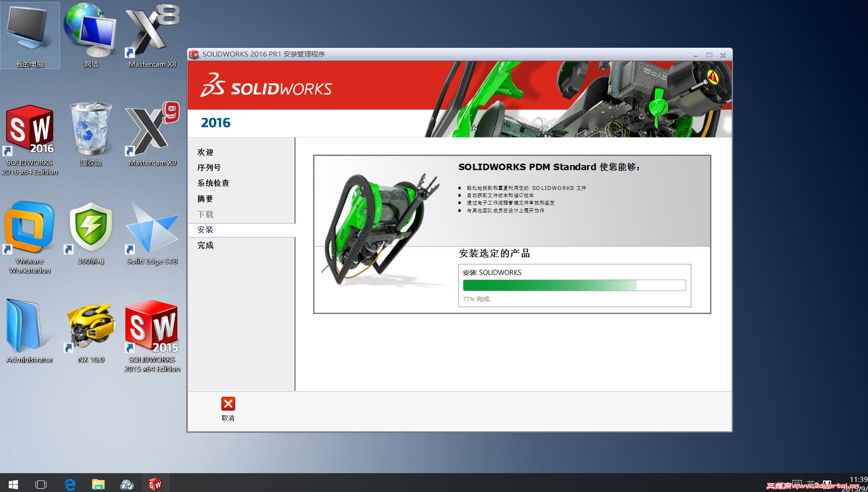868x492 pixels.
Task: Launch the Mastercam X8 shortcut
Action: coord(152,35)
